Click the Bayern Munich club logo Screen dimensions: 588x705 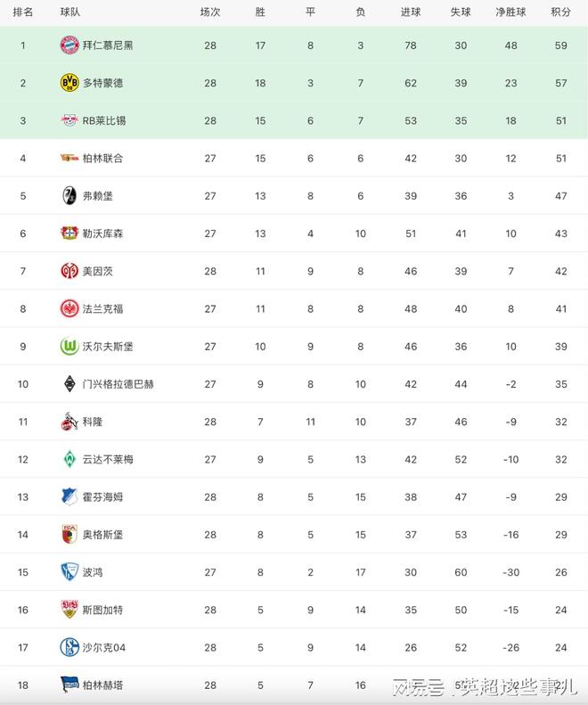69,45
